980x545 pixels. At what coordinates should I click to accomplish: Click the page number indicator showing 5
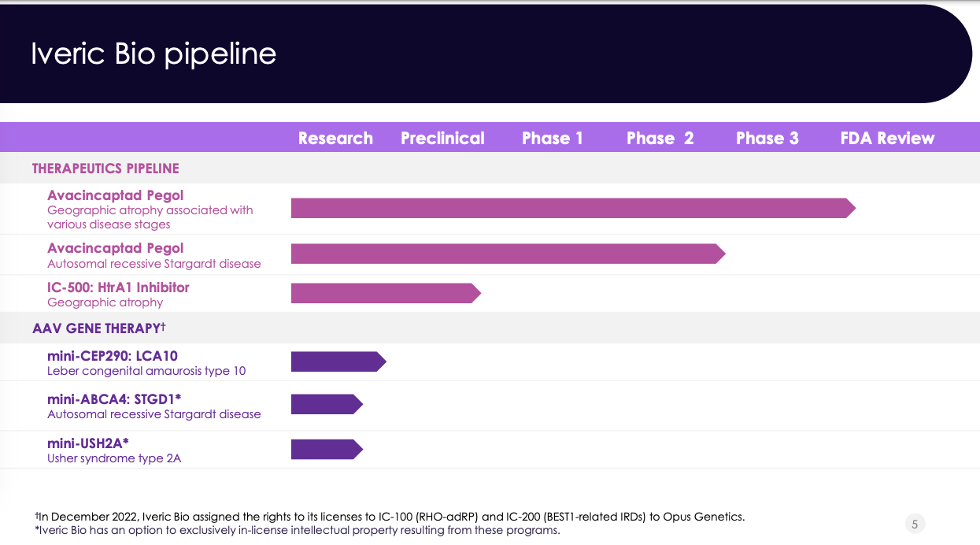(915, 522)
